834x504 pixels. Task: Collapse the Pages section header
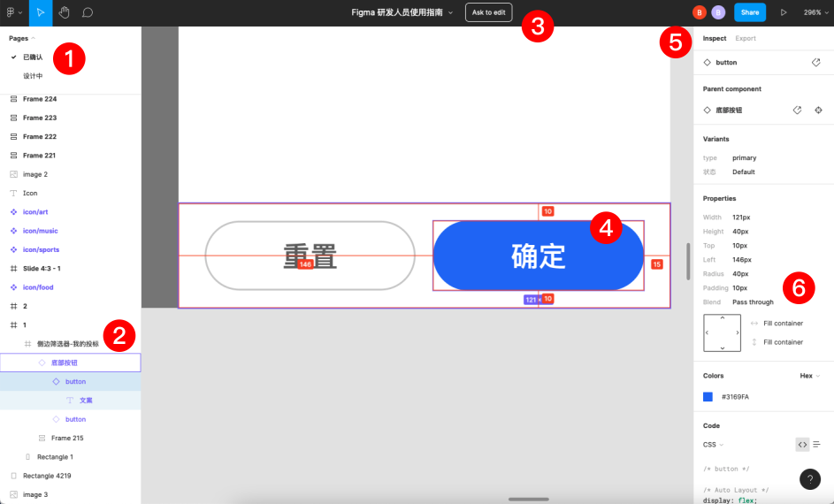[22, 38]
